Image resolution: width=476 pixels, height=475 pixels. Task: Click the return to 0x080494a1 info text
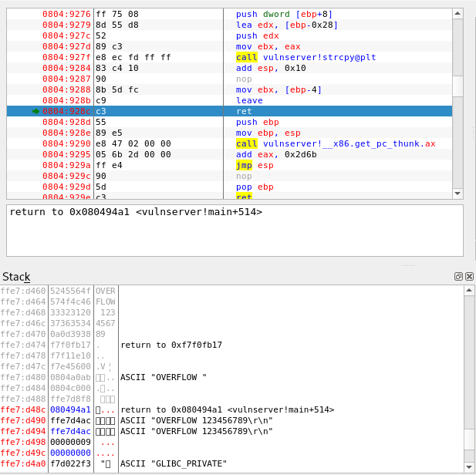point(136,212)
